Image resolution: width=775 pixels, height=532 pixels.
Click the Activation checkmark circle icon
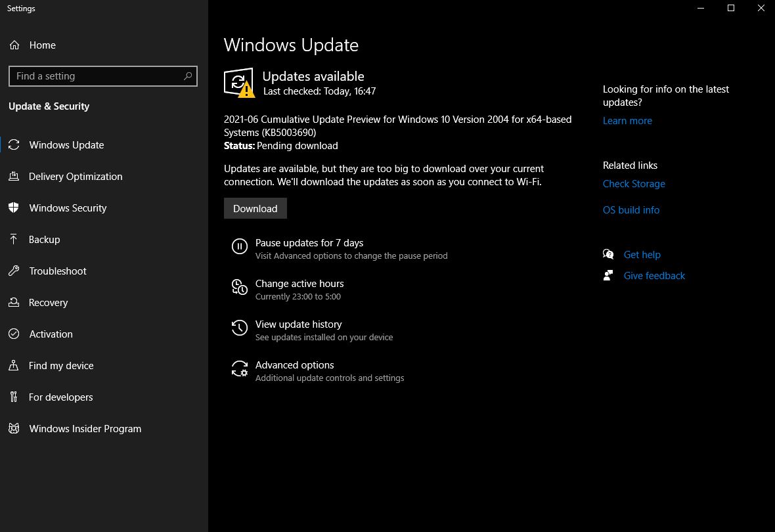[14, 334]
